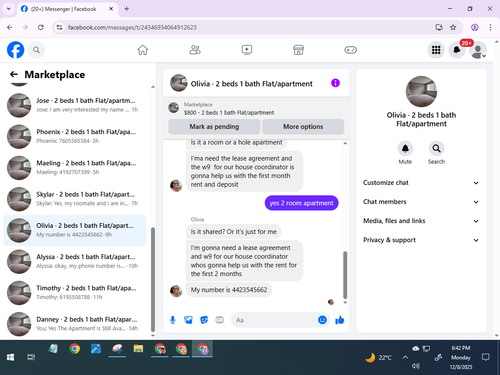The width and height of the screenshot is (500, 375).
Task: Click browser address bar URL
Action: (x=132, y=27)
